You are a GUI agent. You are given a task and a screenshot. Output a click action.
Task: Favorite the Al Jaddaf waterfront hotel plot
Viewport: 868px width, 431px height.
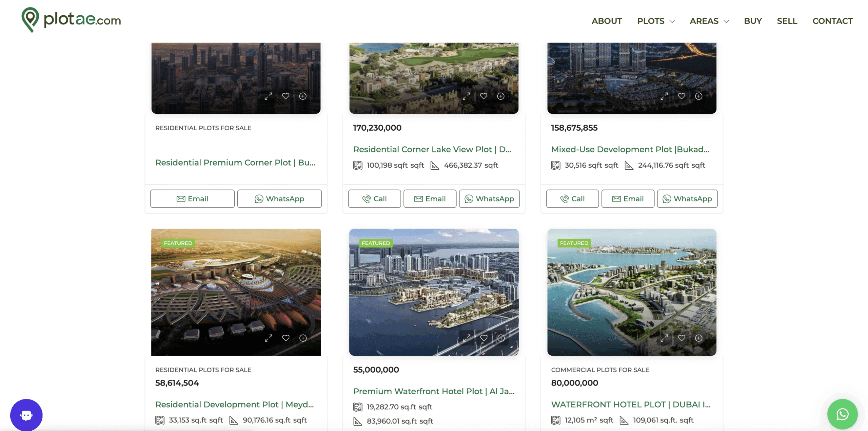click(x=484, y=338)
